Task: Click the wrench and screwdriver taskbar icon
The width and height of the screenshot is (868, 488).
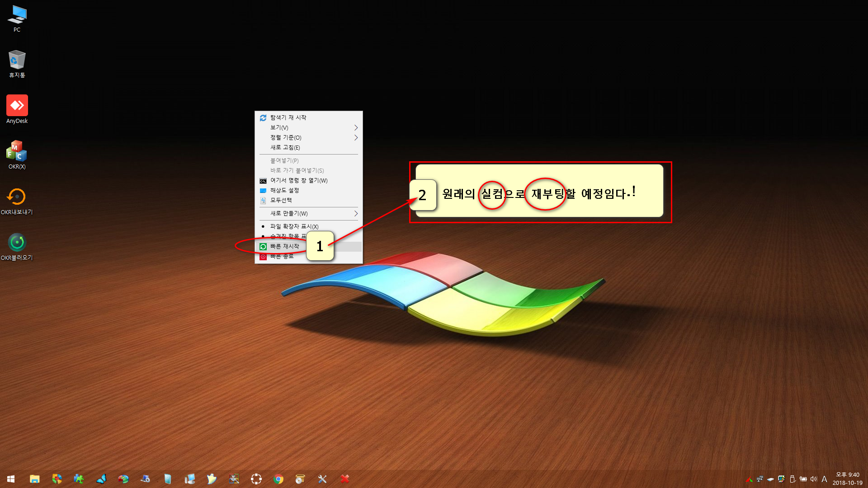Action: [x=323, y=479]
